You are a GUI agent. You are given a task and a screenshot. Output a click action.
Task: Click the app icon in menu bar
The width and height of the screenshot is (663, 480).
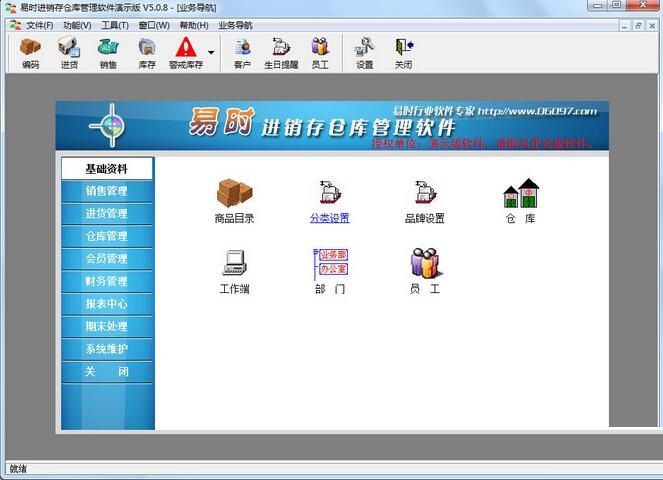point(16,25)
